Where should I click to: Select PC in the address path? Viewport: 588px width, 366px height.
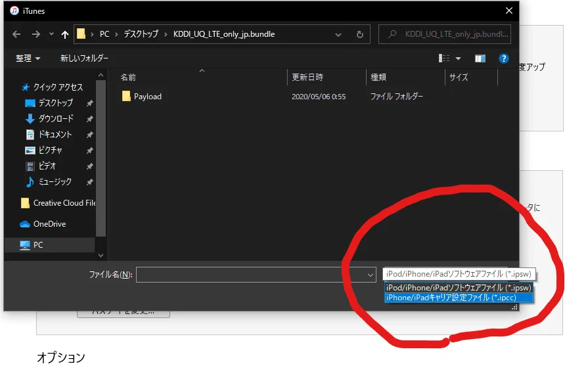point(104,34)
